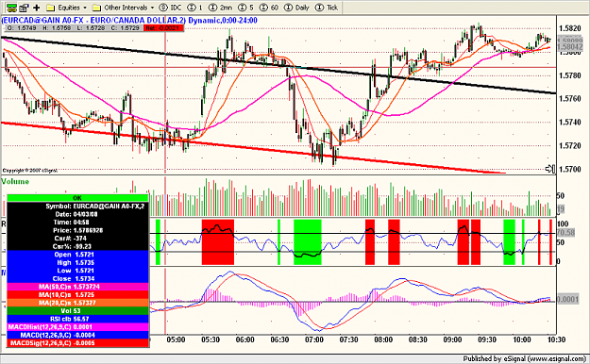Click the EURCAD chart title text

(x=129, y=21)
